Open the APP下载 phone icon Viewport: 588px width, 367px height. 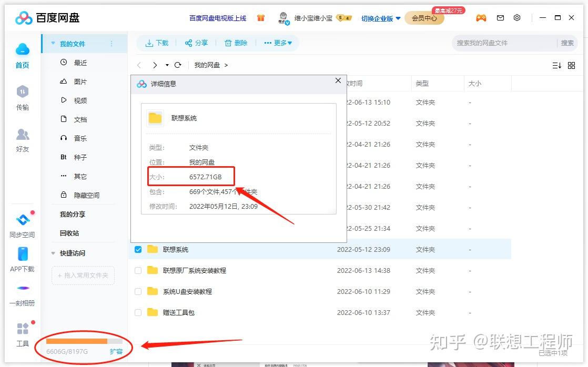point(23,254)
